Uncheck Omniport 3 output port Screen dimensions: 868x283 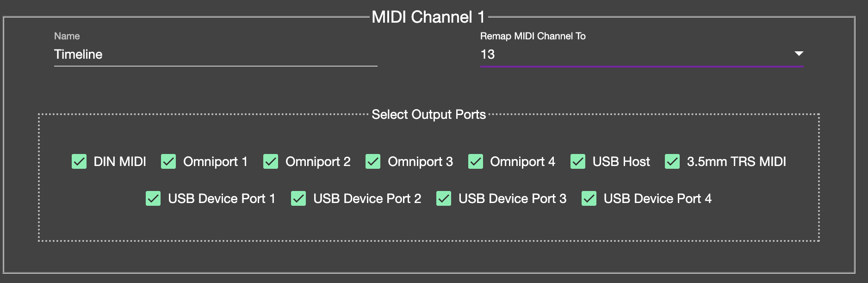pyautogui.click(x=373, y=161)
